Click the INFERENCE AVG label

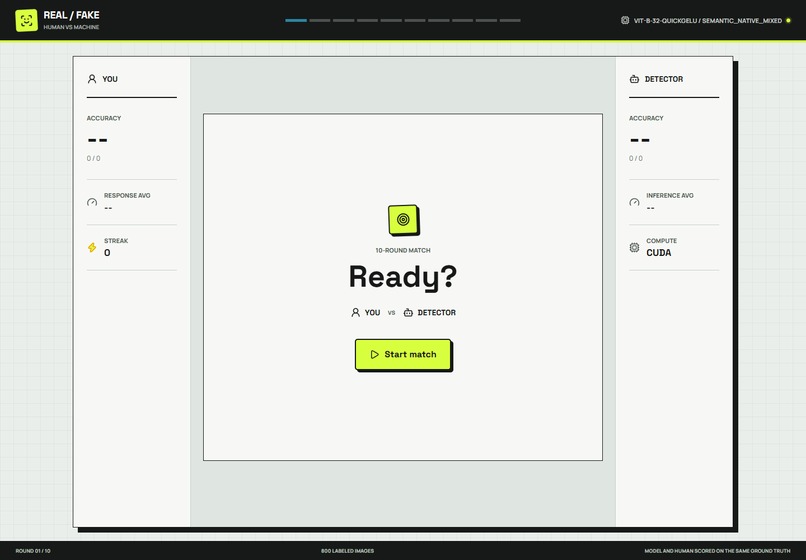pos(670,195)
